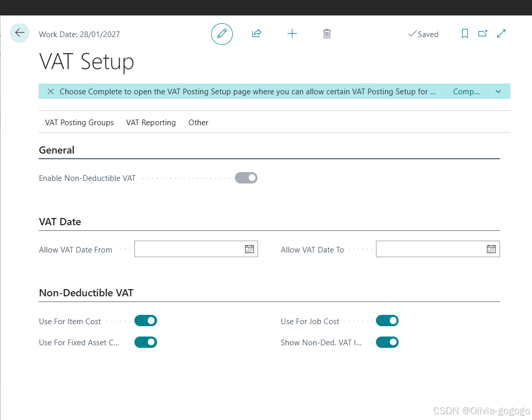Viewport: 532px width, 420px height.
Task: Toggle Enable Non-Deductible VAT switch
Action: click(246, 178)
